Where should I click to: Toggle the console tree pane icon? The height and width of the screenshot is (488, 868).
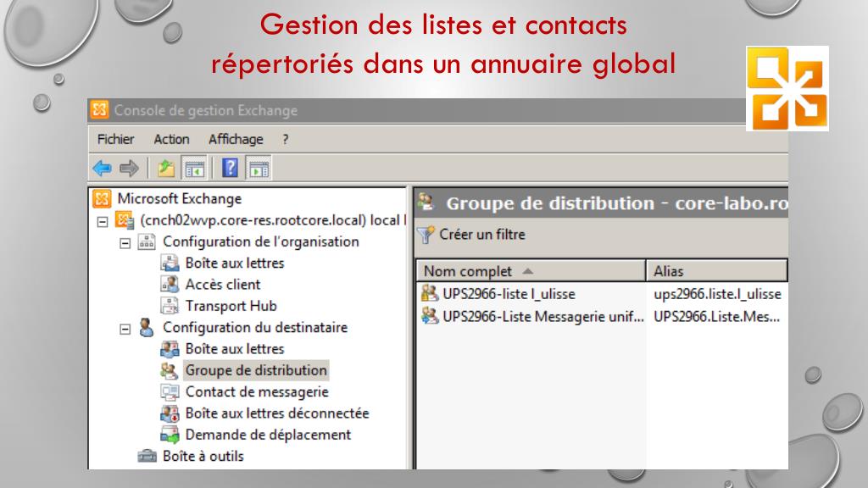click(x=194, y=169)
